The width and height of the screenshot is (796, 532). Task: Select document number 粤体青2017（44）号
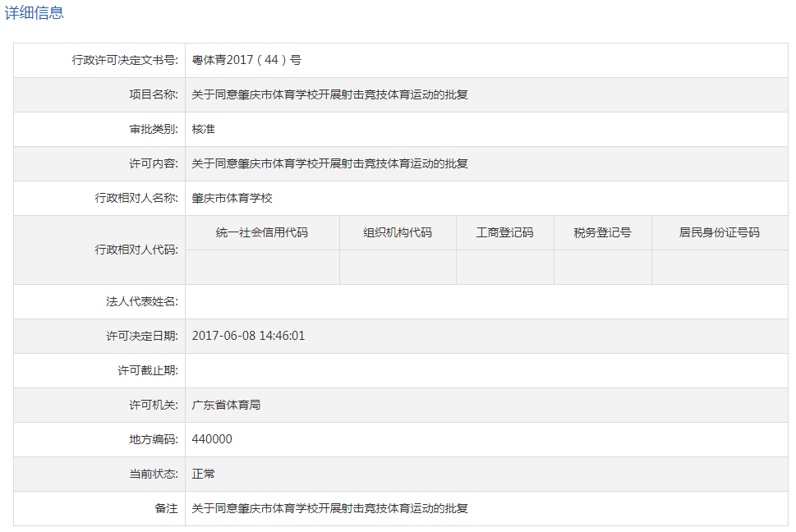click(x=246, y=60)
